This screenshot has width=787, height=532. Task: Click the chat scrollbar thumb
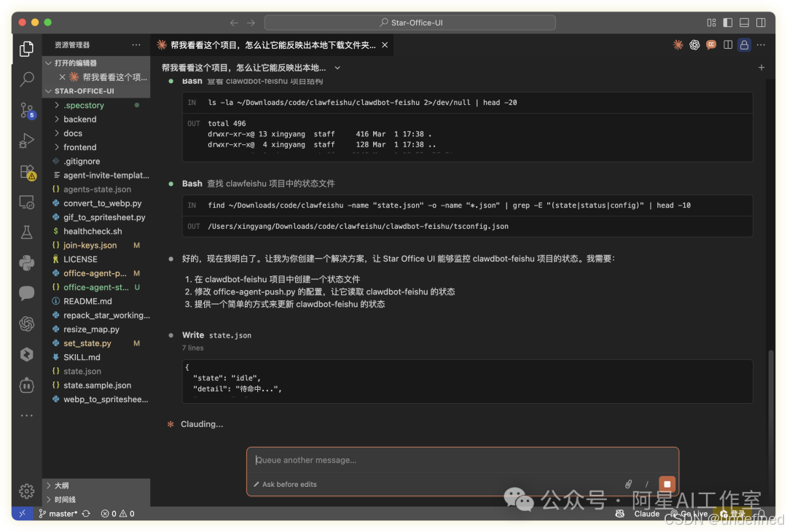pyautogui.click(x=771, y=402)
